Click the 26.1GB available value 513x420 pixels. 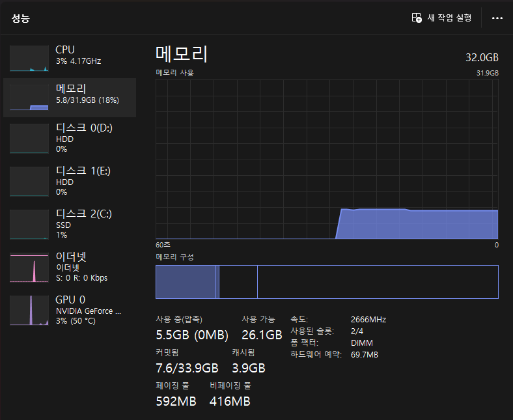pos(262,335)
